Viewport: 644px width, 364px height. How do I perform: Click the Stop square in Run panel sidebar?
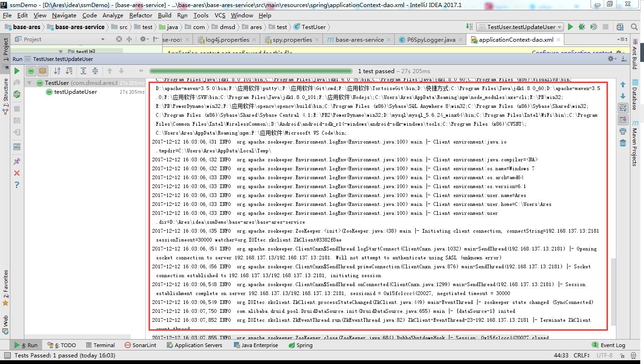(17, 108)
